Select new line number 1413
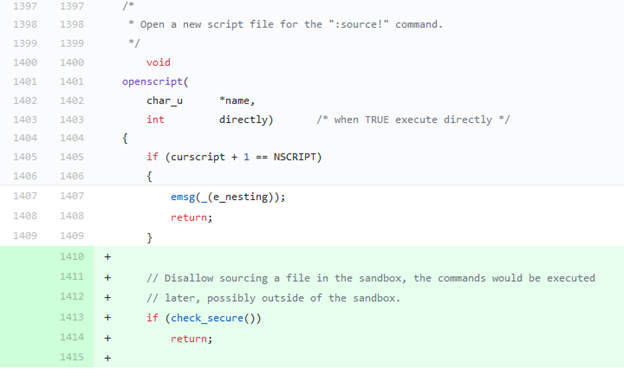Image resolution: width=624 pixels, height=369 pixels. click(x=72, y=317)
